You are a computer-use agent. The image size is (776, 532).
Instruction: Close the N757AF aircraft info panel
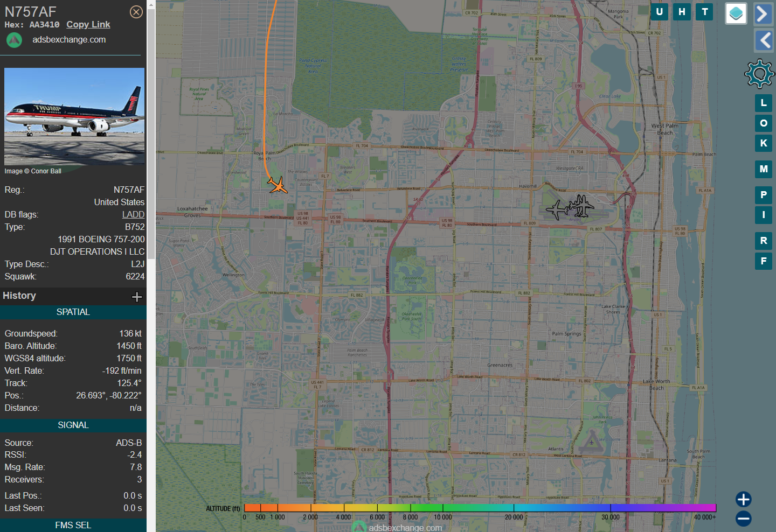point(136,12)
